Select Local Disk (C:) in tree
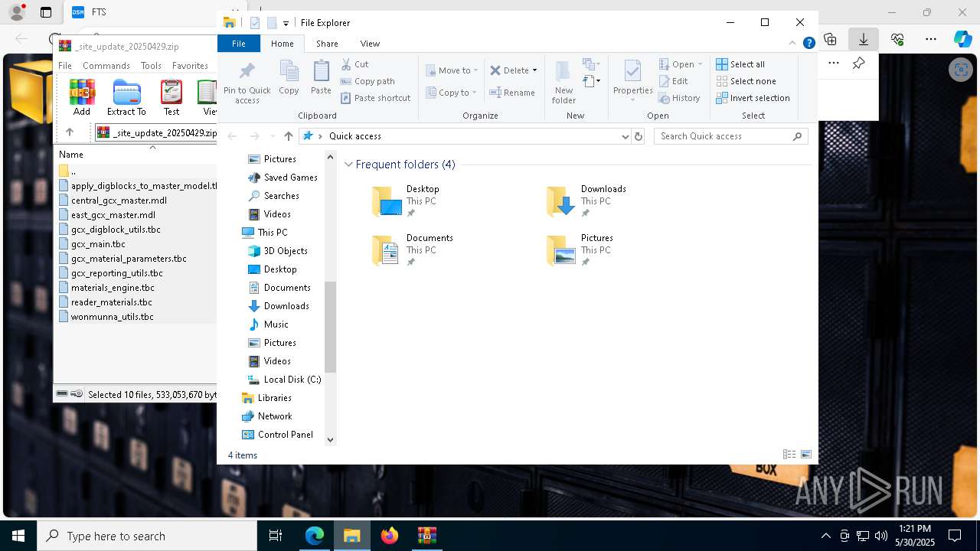 click(x=284, y=380)
